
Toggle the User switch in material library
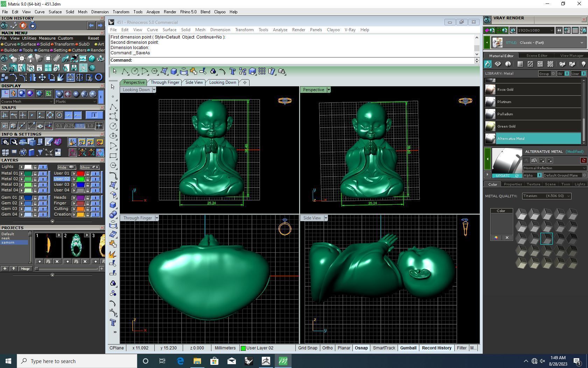579,74
